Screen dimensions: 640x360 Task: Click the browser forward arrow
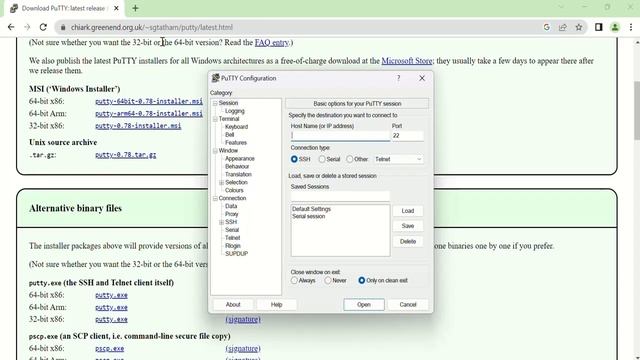pos(27,27)
